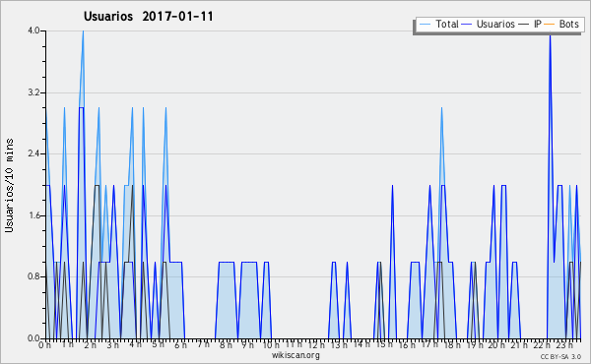Click the '13 h' x-axis label
This screenshot has width=591, height=364.
(339, 344)
